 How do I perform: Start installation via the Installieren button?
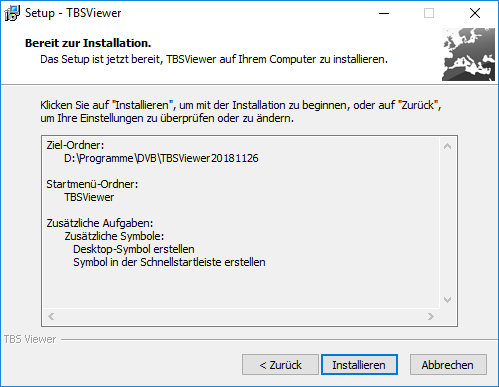pos(359,365)
